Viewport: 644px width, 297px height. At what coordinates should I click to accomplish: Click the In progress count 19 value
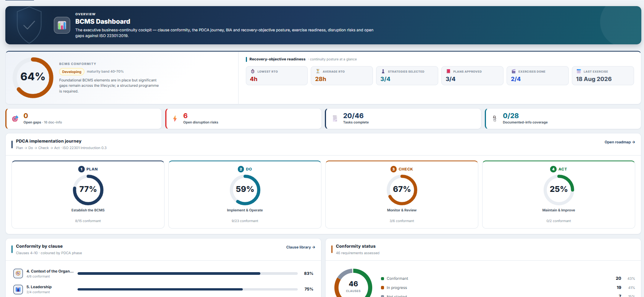click(x=619, y=287)
